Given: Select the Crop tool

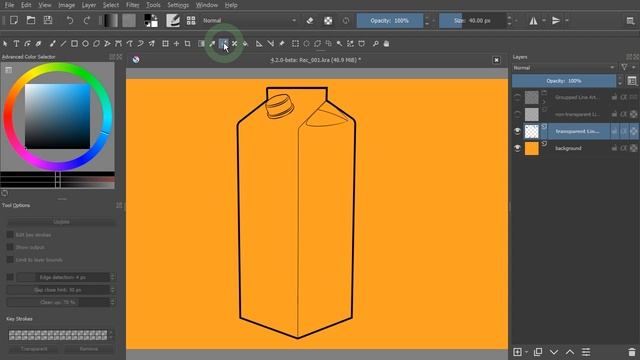Looking at the screenshot, I should coord(187,44).
